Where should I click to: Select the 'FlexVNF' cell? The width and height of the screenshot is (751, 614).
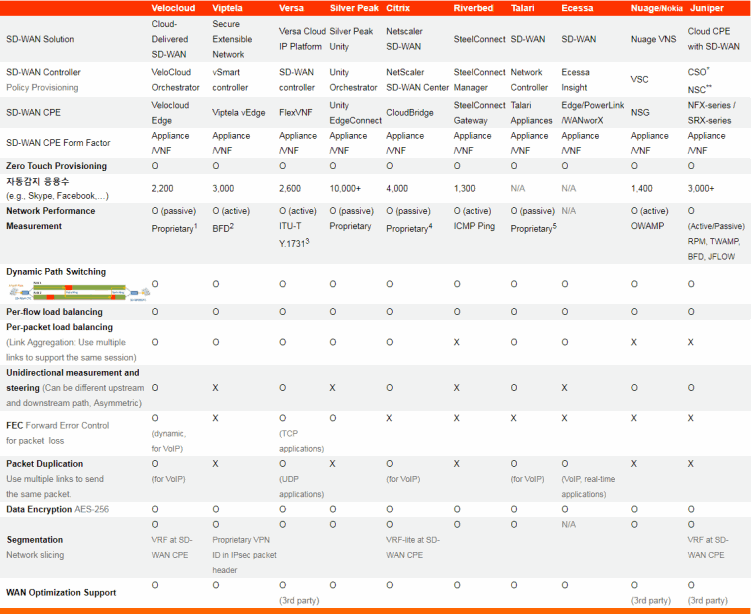click(x=296, y=113)
